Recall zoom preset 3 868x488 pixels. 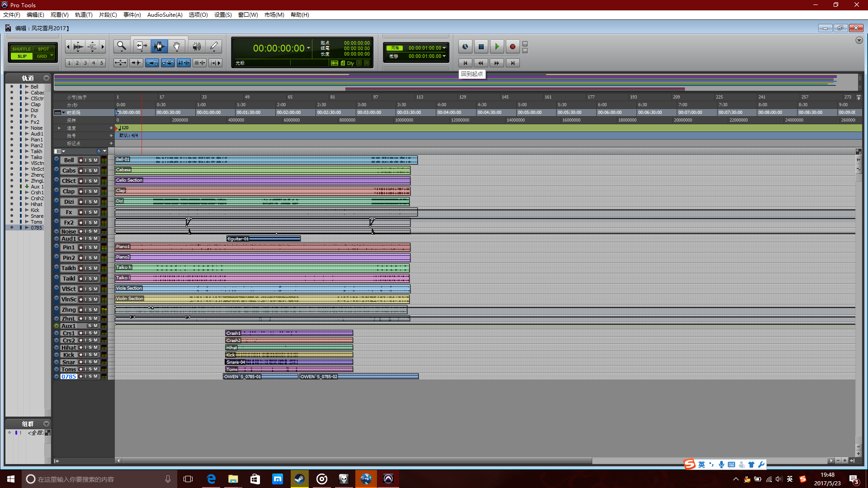(x=85, y=63)
